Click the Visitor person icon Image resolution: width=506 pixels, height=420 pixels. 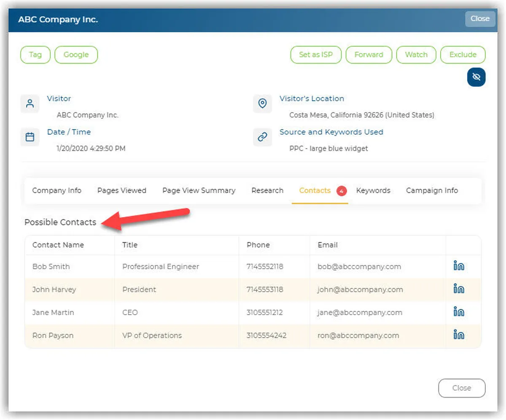[x=30, y=104]
